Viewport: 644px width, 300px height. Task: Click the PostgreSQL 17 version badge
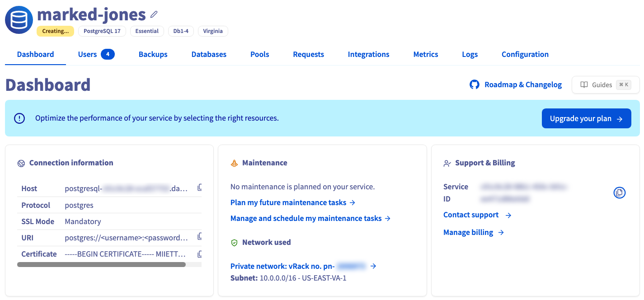pos(102,31)
